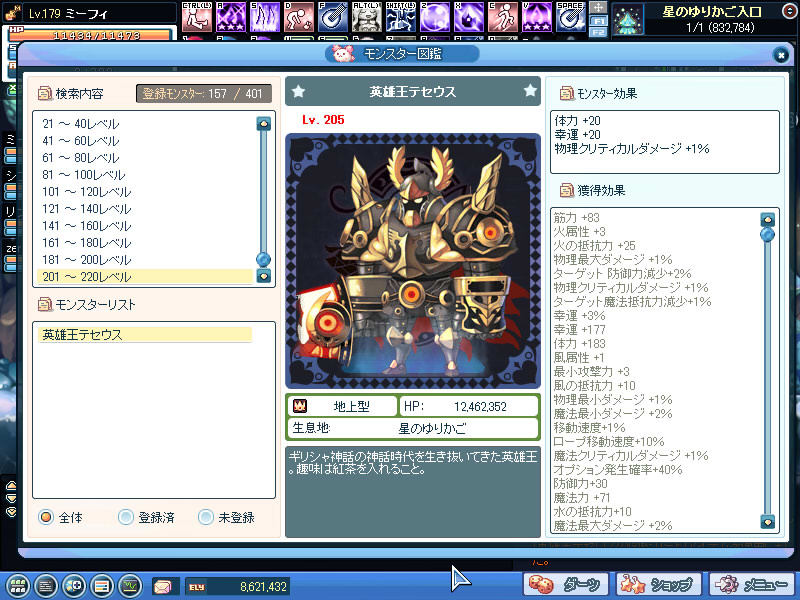
Task: Select the 61 ～ 80レベル range
Action: (145, 158)
